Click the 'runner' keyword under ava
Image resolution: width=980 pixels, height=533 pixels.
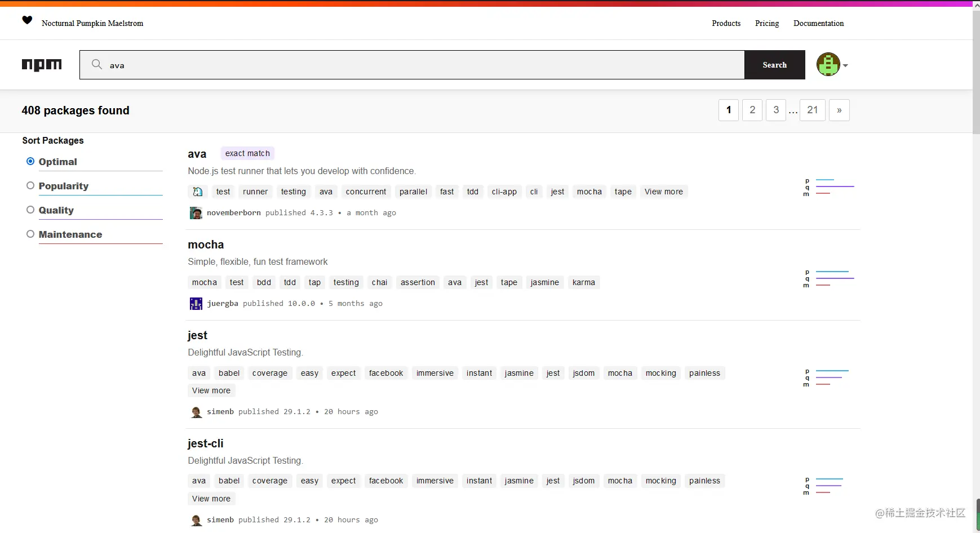pos(255,192)
